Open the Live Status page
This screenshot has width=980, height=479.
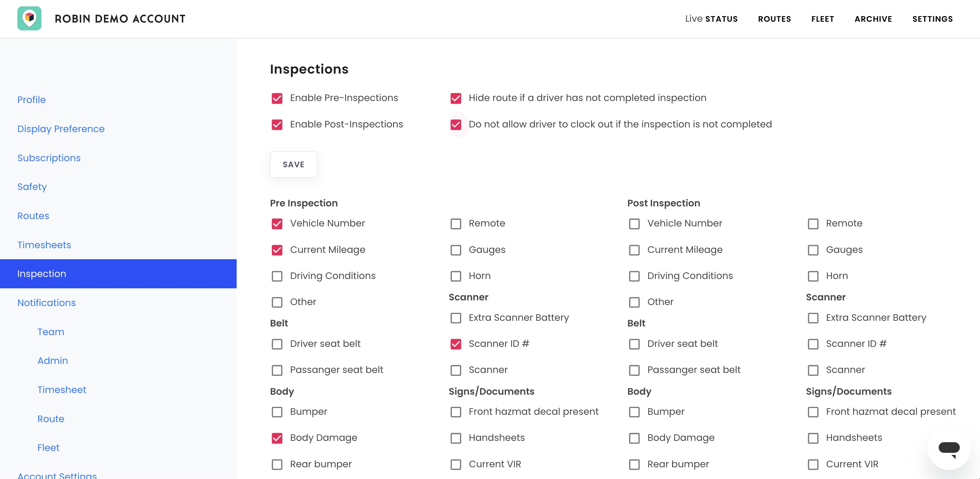pyautogui.click(x=711, y=19)
